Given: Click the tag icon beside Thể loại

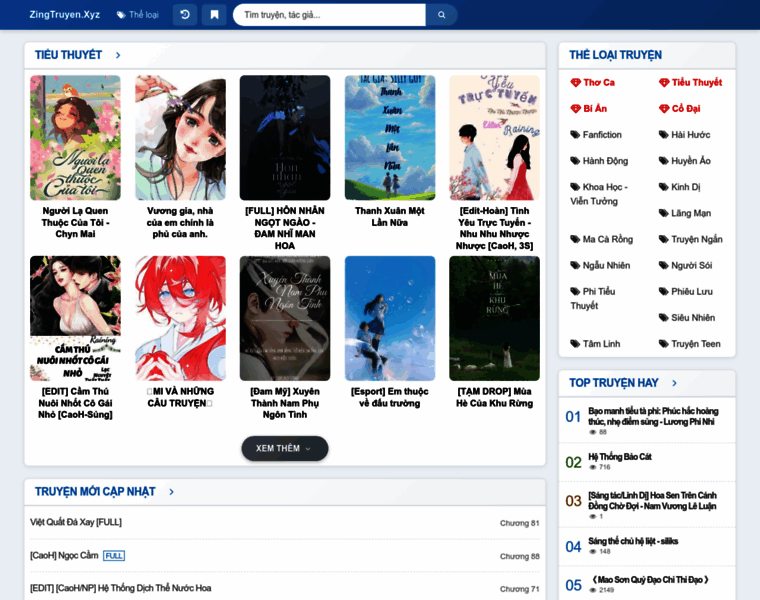Looking at the screenshot, I should point(121,15).
